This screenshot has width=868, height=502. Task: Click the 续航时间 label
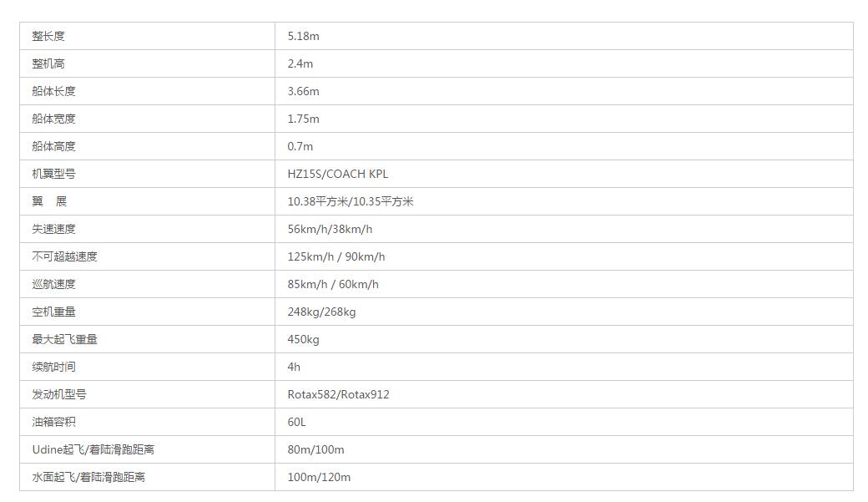coord(53,367)
